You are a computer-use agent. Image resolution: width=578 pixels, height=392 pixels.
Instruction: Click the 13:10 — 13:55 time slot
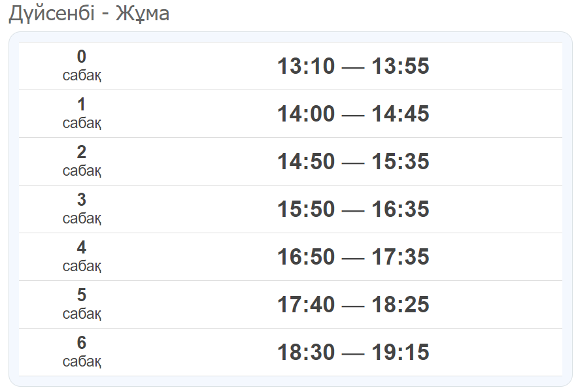353,67
